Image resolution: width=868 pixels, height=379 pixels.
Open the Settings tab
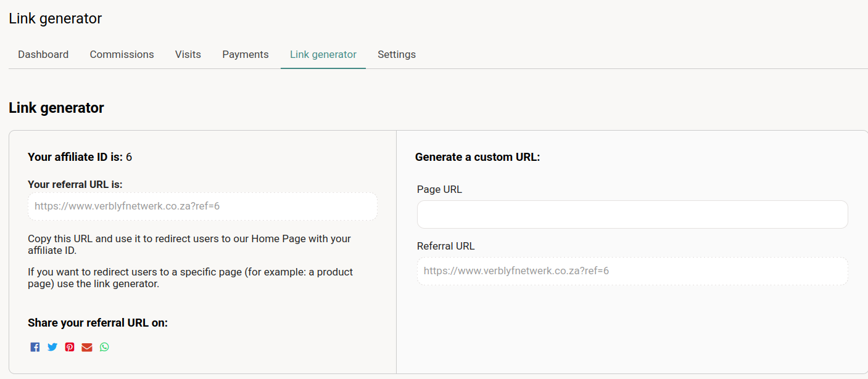pos(397,54)
